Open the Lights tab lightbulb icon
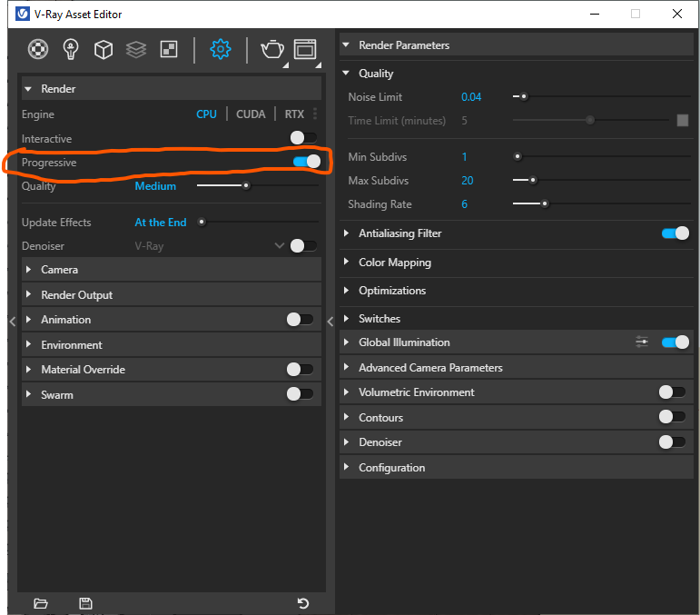700x615 pixels. (x=71, y=49)
